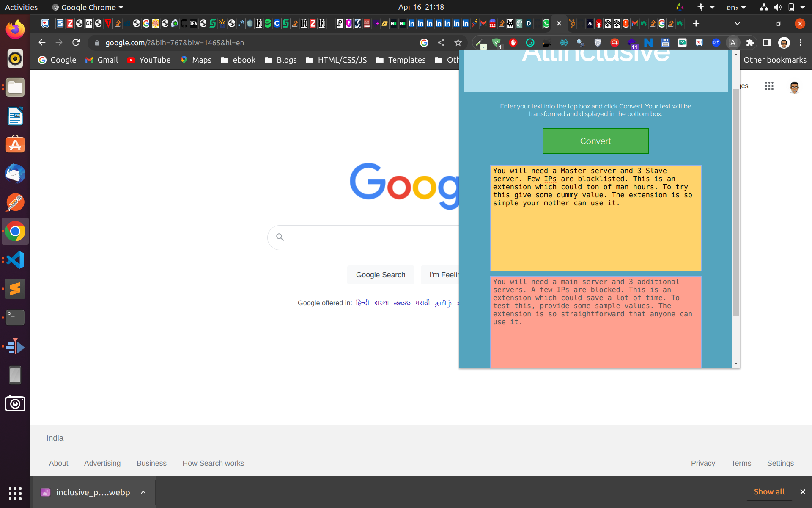Viewport: 812px width, 508px height.
Task: Open the red hand ad blocker extension
Action: (513, 43)
